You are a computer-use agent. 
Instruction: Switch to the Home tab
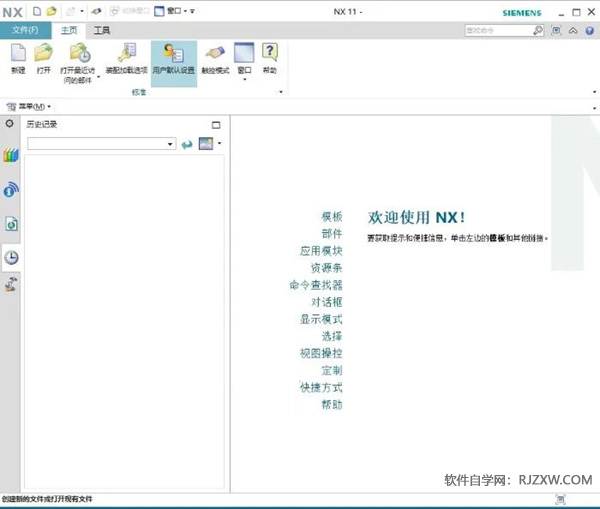point(69,30)
